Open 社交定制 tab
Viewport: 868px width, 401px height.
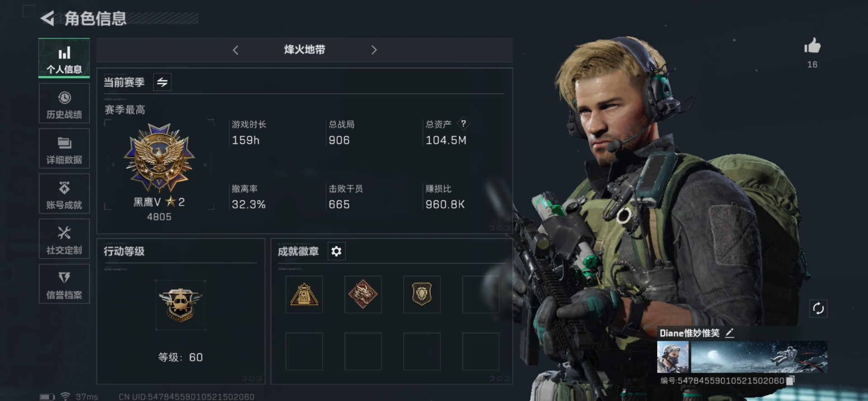pos(64,239)
